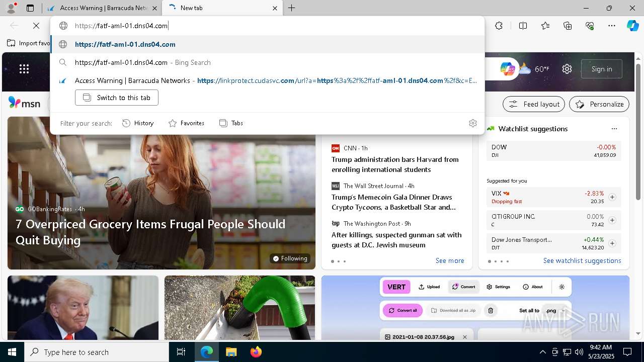Click Switch to this tab button
Image resolution: width=644 pixels, height=362 pixels.
(117, 98)
